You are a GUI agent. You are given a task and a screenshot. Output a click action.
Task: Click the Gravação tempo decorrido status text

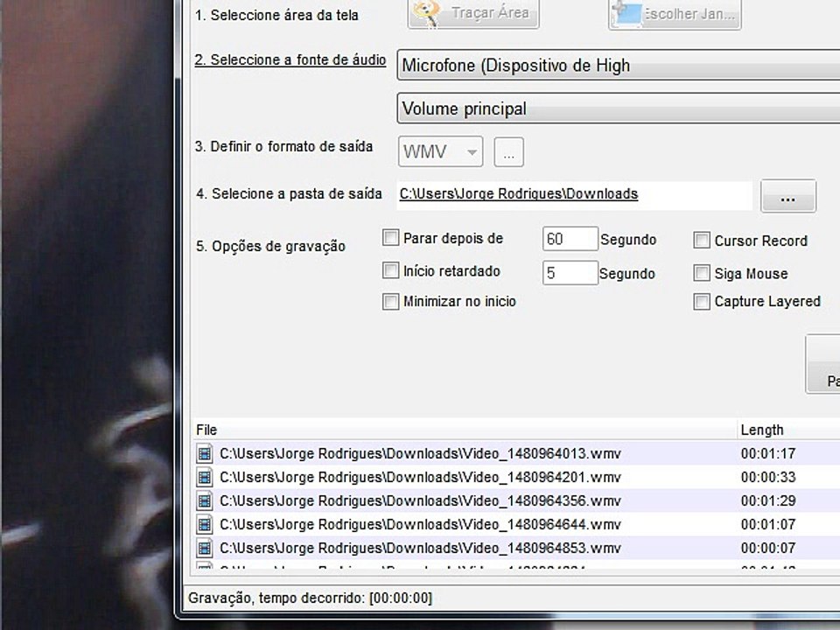tap(310, 598)
